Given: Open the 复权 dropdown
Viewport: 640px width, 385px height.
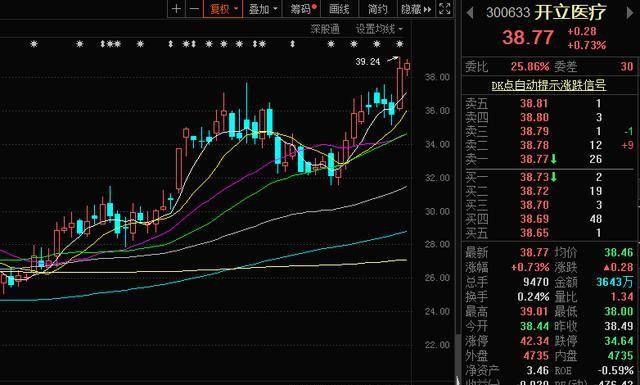Looking at the screenshot, I should click(x=223, y=9).
